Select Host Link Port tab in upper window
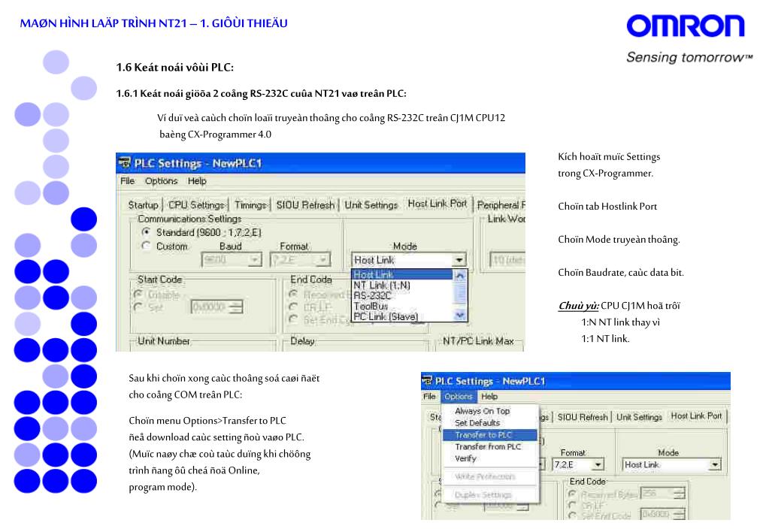The image size is (769, 532). [437, 204]
